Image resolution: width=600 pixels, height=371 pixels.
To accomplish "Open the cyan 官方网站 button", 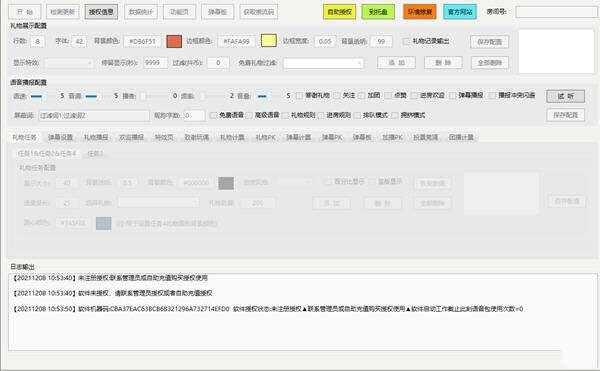I will pyautogui.click(x=460, y=12).
